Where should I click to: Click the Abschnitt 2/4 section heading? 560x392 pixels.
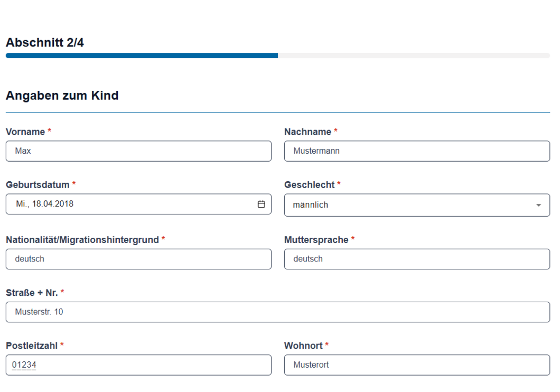click(44, 43)
